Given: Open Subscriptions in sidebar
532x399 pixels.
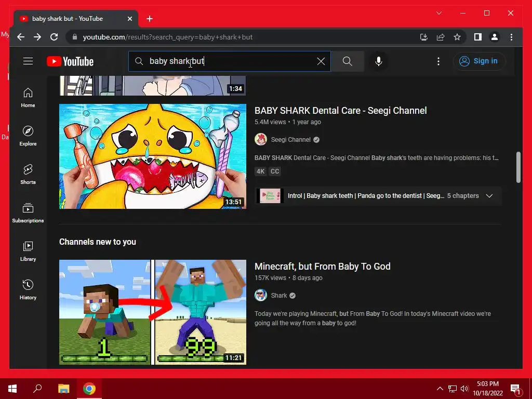Looking at the screenshot, I should [28, 213].
